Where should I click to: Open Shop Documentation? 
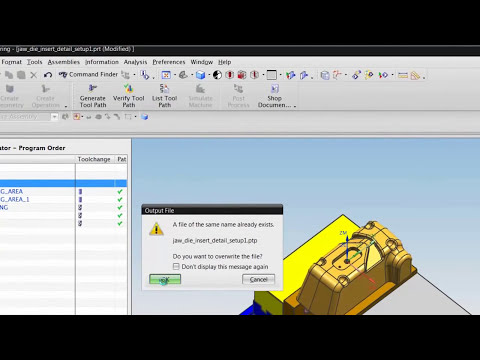pos(274,97)
